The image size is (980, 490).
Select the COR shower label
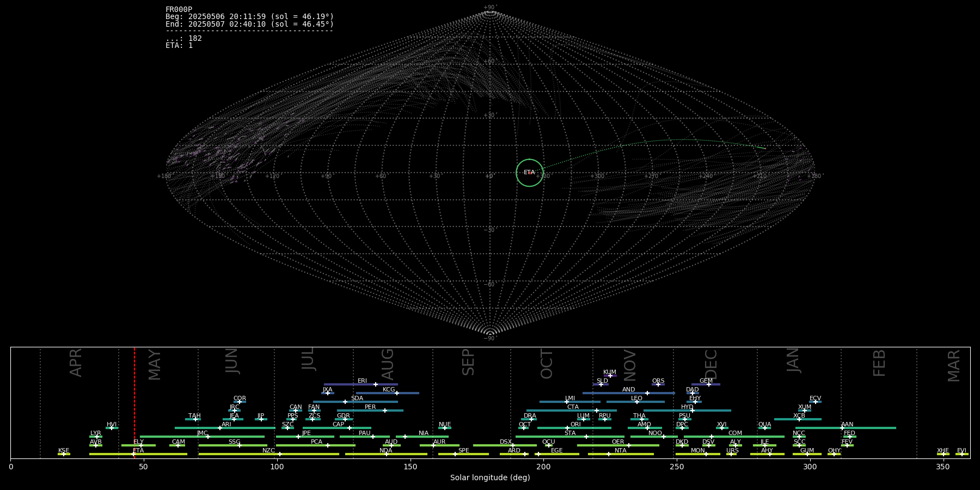[x=240, y=399]
